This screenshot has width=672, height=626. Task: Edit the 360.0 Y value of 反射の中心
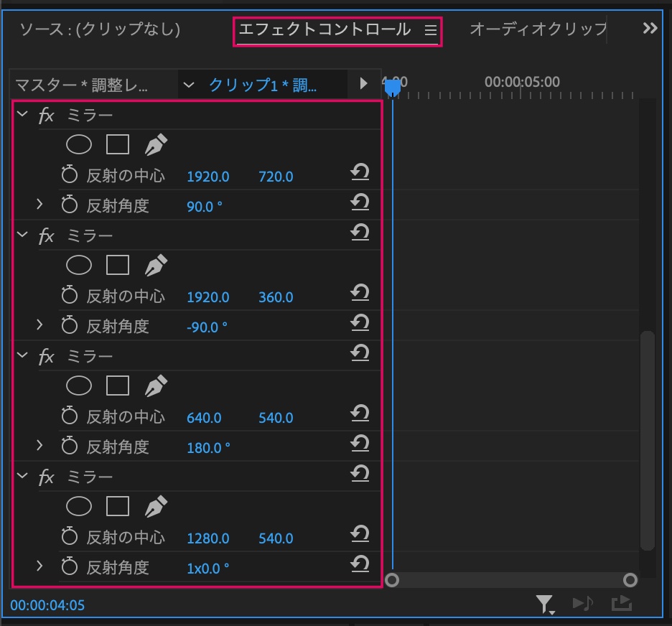[276, 297]
